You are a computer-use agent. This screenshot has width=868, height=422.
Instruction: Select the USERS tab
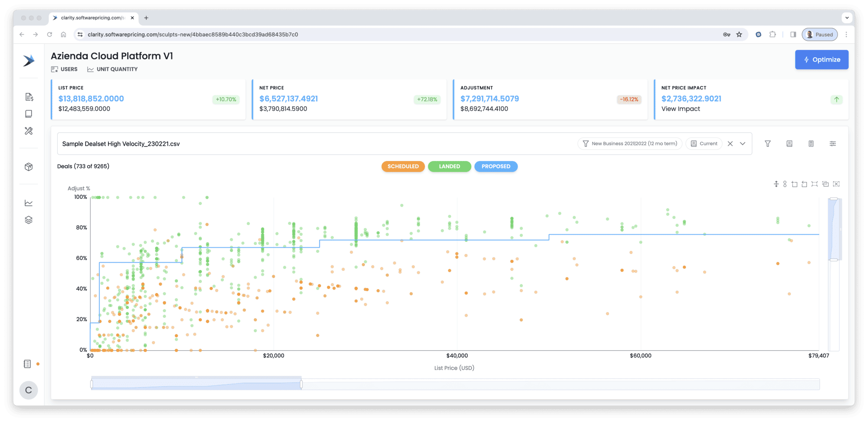64,69
